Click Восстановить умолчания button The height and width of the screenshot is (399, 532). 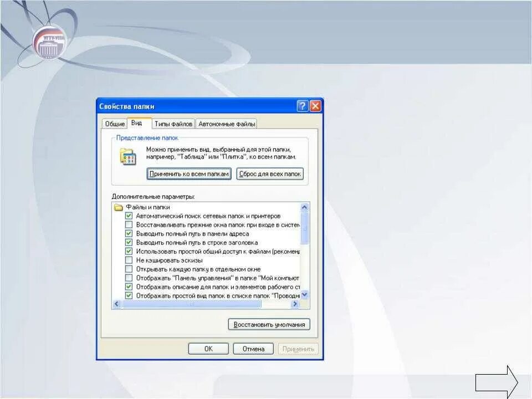pyautogui.click(x=269, y=324)
